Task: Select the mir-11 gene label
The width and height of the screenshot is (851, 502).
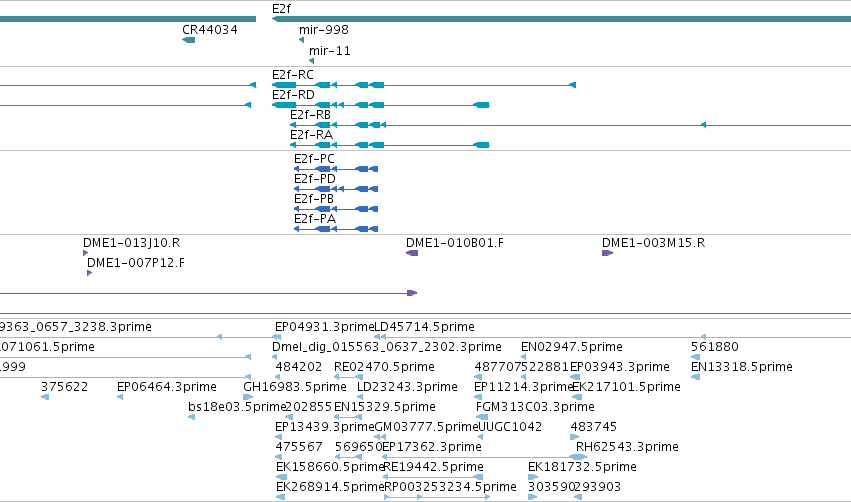Action: click(x=329, y=51)
